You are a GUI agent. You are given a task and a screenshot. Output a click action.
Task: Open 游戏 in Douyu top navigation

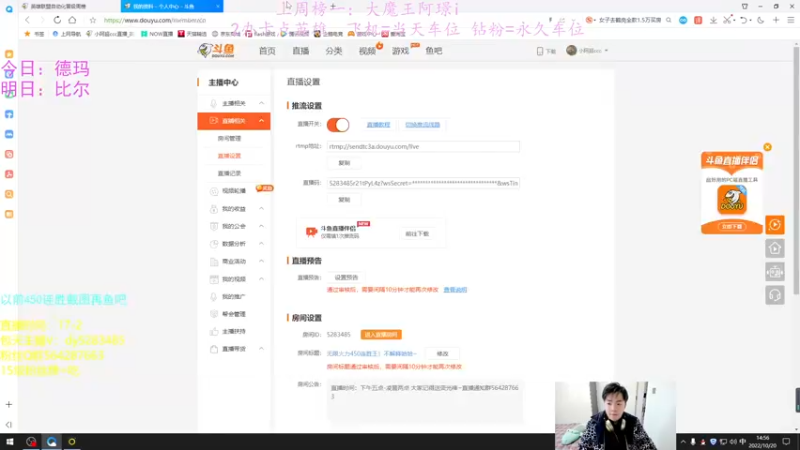pyautogui.click(x=401, y=51)
